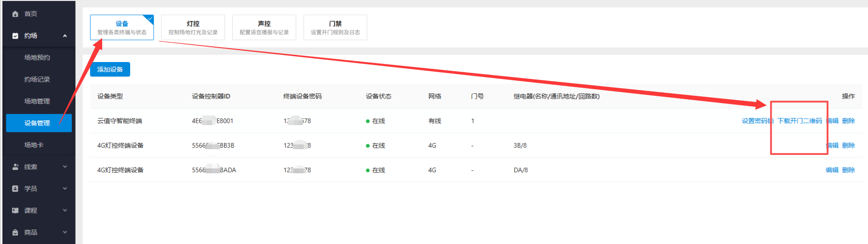Click the 继电器 column header
868x244 pixels.
tap(557, 96)
